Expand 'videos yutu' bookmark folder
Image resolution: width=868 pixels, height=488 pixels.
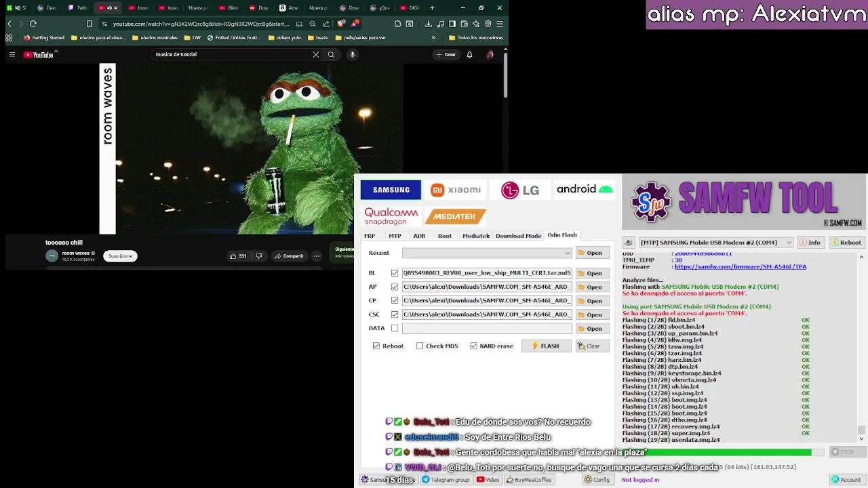pyautogui.click(x=285, y=38)
